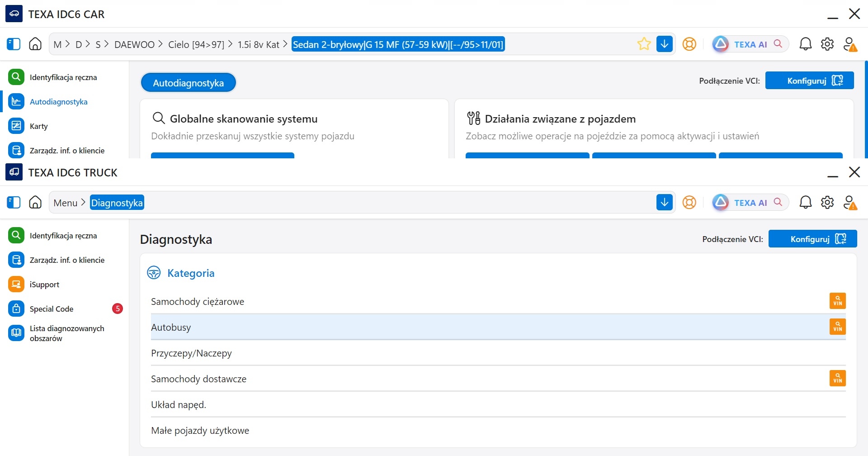The image size is (868, 456).
Task: Click VIN search icon for Autobusy
Action: pyautogui.click(x=838, y=327)
